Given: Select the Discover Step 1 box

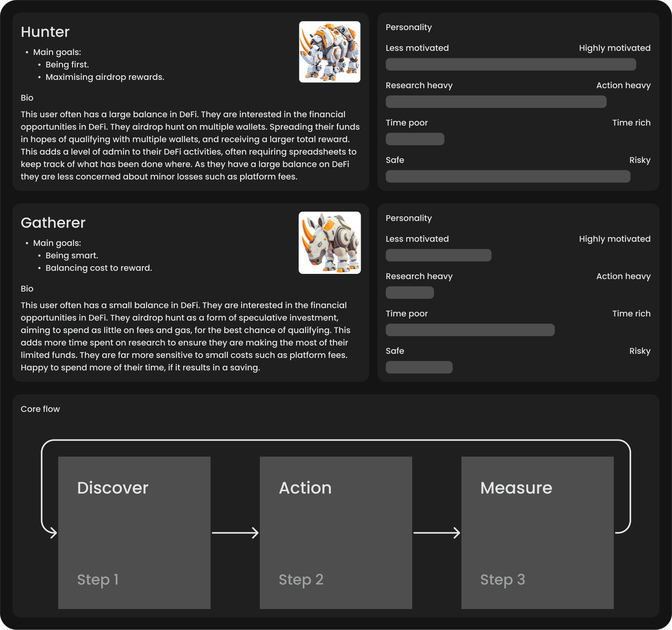Looking at the screenshot, I should pos(134,533).
